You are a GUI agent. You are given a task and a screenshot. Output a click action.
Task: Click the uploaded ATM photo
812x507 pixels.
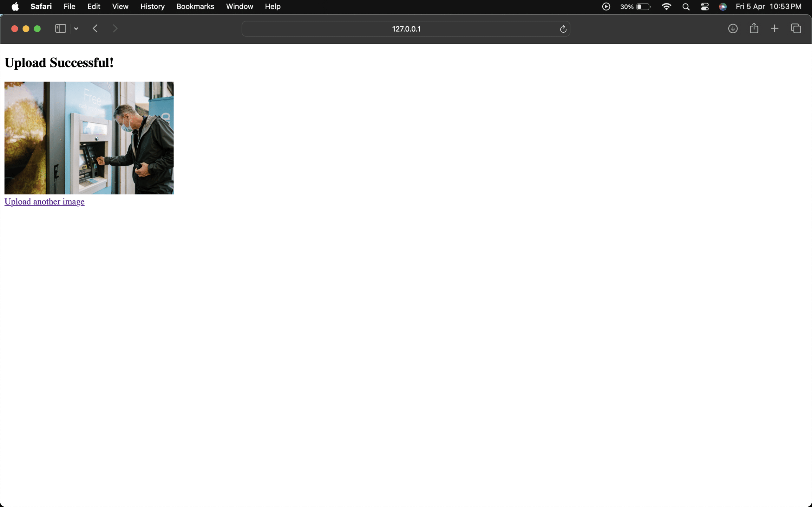(88, 138)
